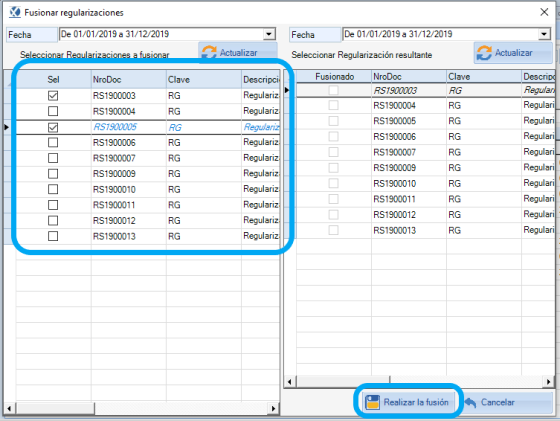The width and height of the screenshot is (560, 421).
Task: Close the Fusionar regularizaciones dialog
Action: click(x=544, y=12)
